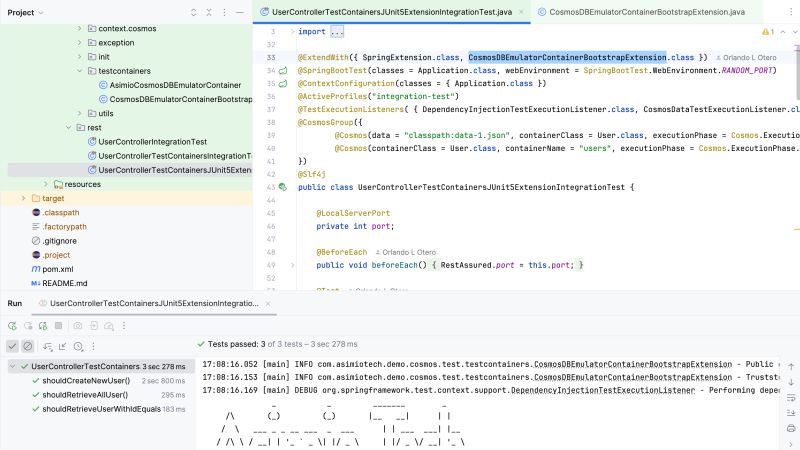Click run test class gutter icon line 43
The image size is (800, 450).
(x=283, y=187)
